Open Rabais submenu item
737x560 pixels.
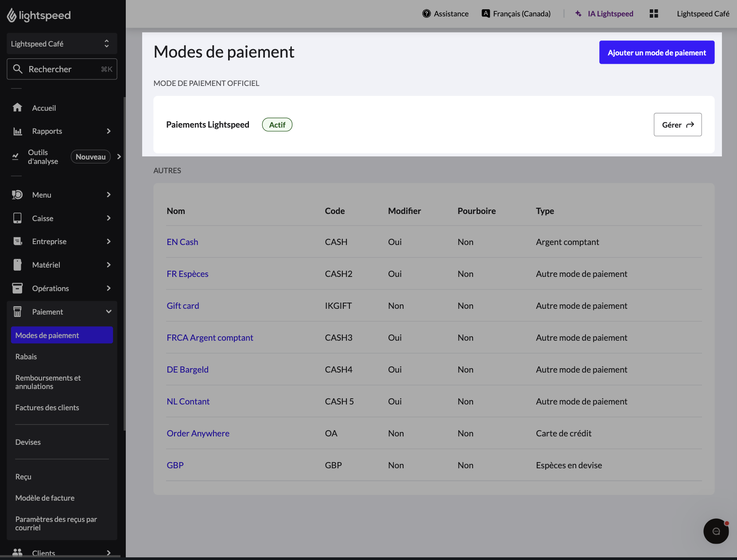coord(26,357)
